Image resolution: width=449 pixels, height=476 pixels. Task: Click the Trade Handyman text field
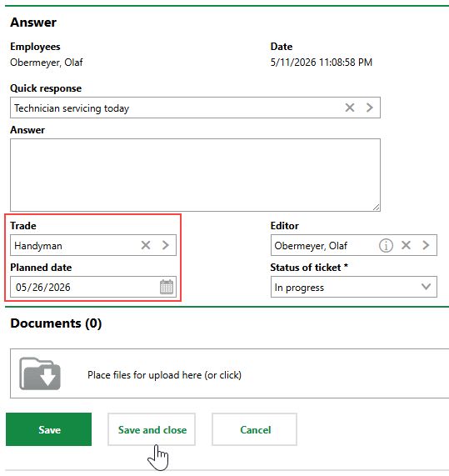pos(74,245)
